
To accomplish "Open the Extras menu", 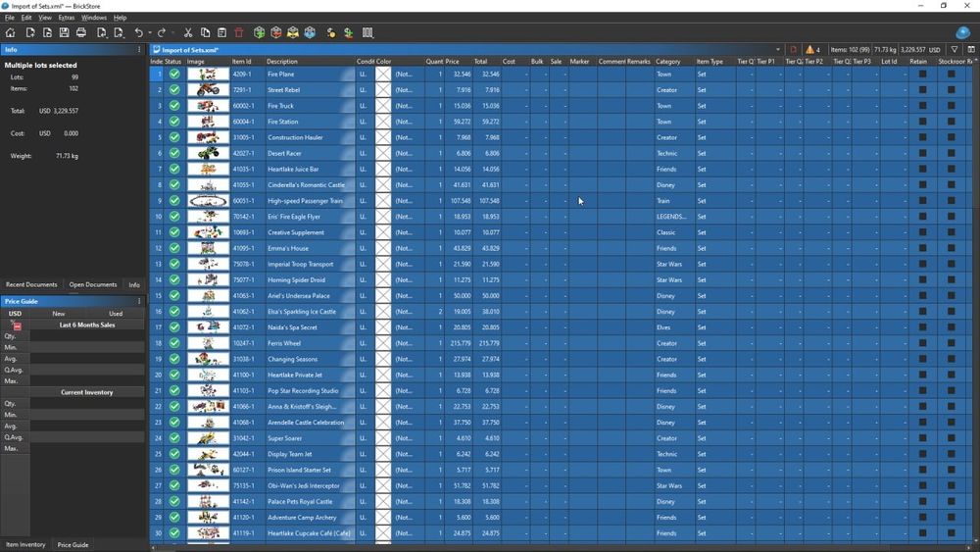I will [x=67, y=18].
